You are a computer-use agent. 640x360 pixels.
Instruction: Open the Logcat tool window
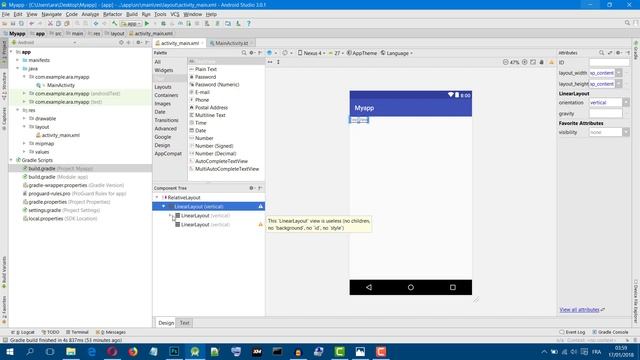pos(23,332)
